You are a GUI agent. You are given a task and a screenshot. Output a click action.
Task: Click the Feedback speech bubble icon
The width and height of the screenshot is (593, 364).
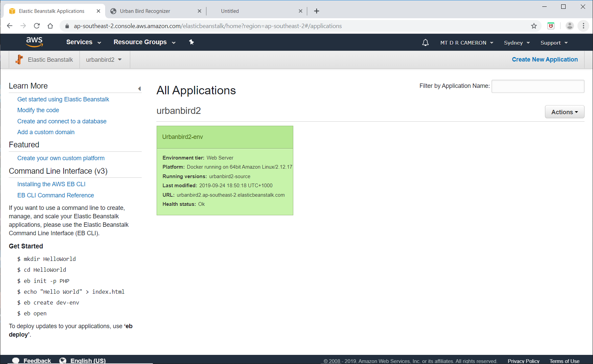pyautogui.click(x=16, y=361)
